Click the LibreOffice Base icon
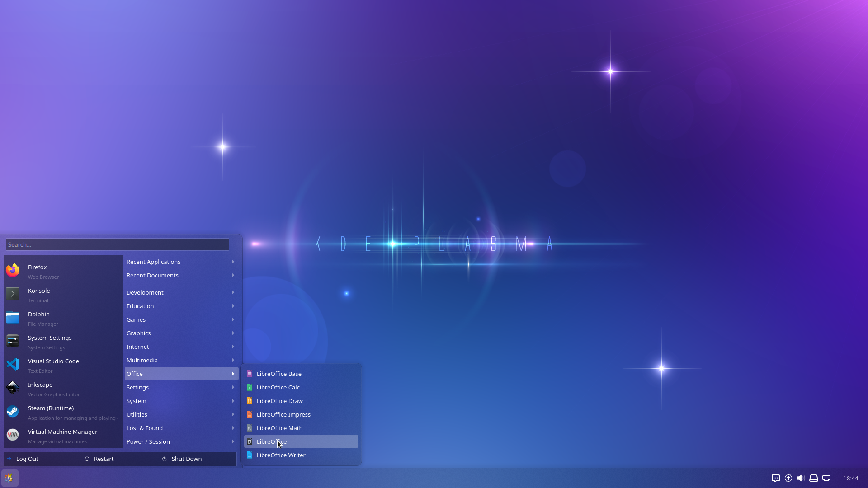Viewport: 868px width, 488px height. (249, 374)
